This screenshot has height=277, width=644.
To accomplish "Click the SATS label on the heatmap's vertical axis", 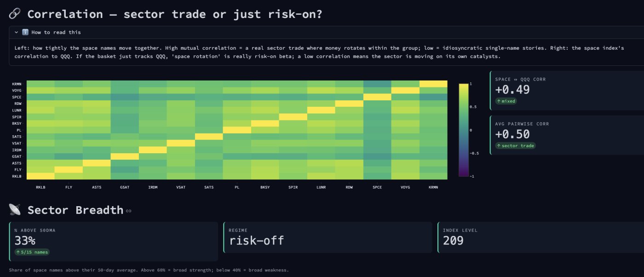I will (17, 137).
